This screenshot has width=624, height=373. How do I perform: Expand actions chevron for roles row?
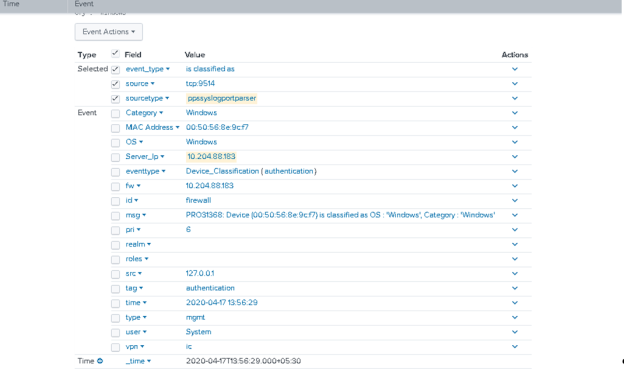(515, 259)
